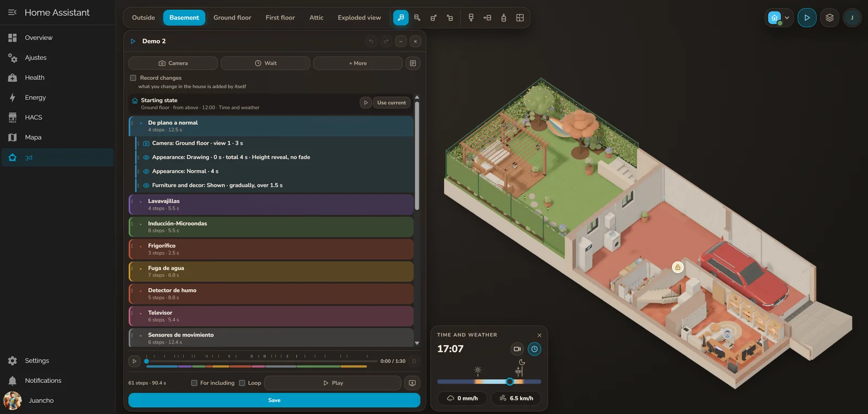Click the Use current button
Screen dimensions: 868x414
coord(391,103)
